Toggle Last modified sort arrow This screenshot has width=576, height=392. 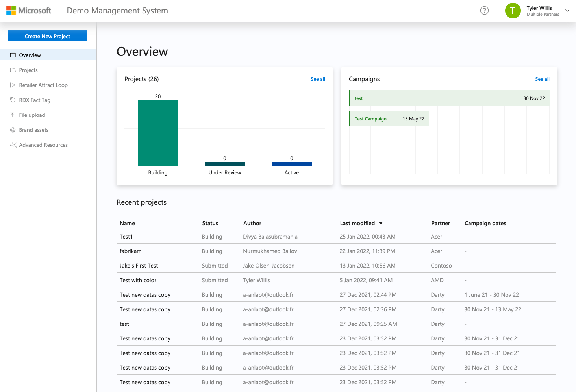(381, 223)
